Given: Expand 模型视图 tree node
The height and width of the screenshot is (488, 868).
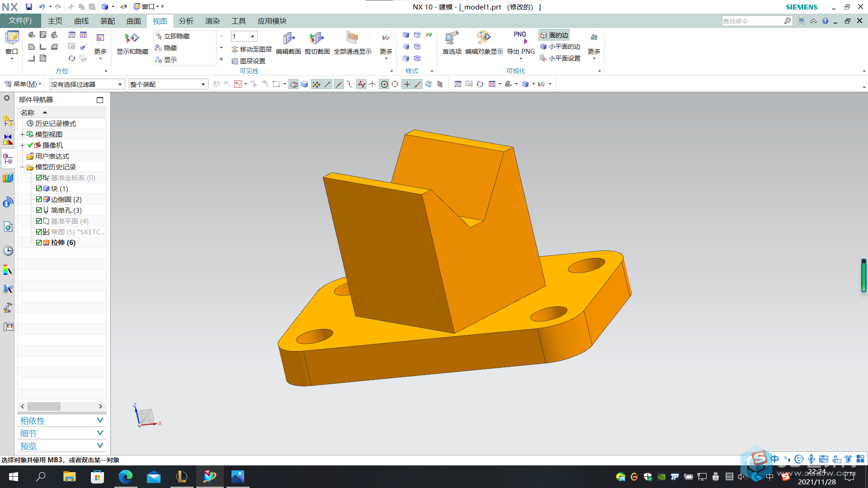Looking at the screenshot, I should (22, 134).
